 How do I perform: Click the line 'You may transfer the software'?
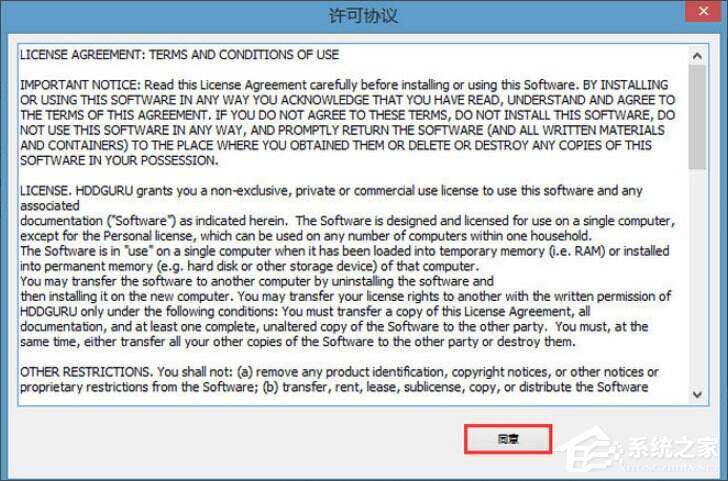257,281
